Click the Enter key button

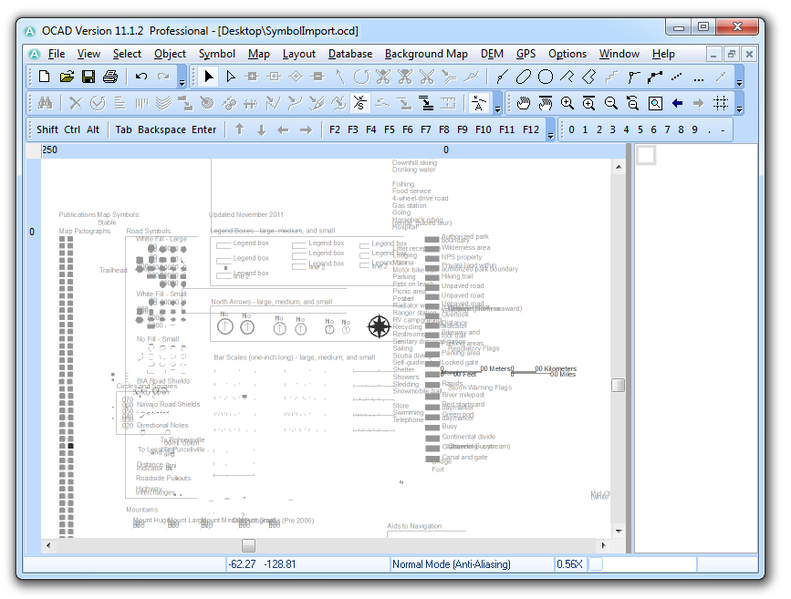pyautogui.click(x=204, y=130)
